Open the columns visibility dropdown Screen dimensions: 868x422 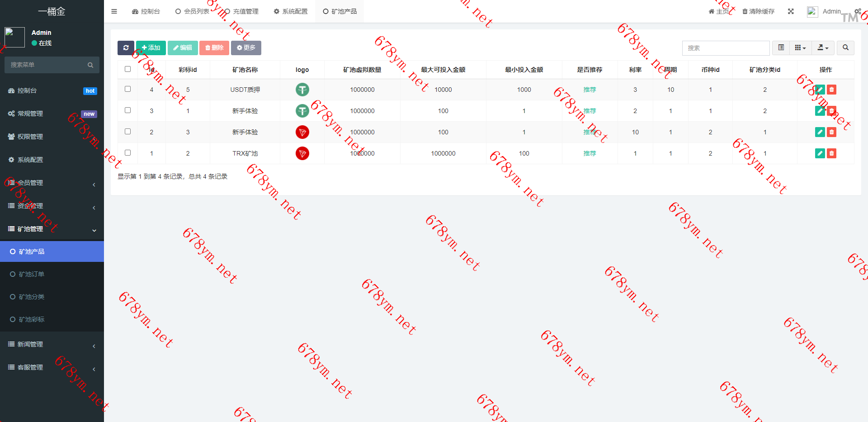click(x=800, y=48)
